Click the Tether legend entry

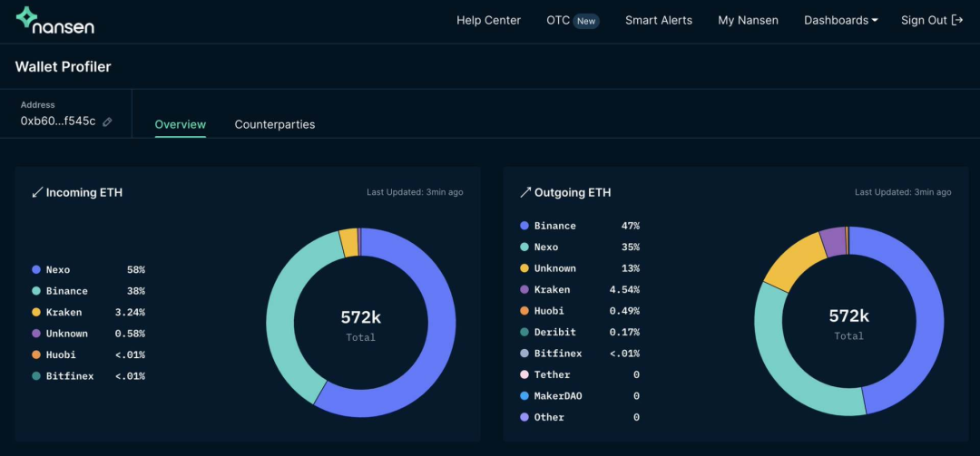tap(579, 374)
